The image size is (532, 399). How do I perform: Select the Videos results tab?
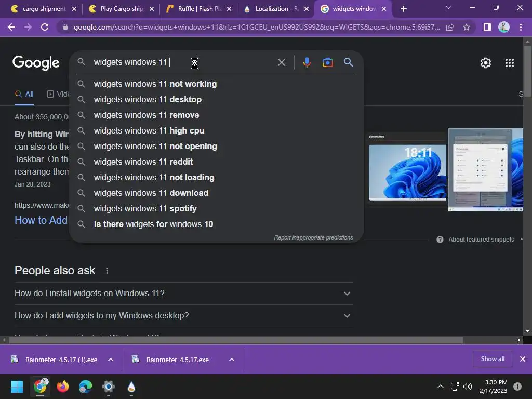tap(58, 95)
